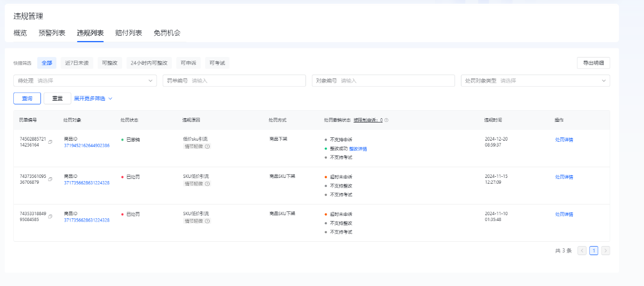644x286 pixels.
Task: Go to the previous page arrow
Action: tap(582, 250)
